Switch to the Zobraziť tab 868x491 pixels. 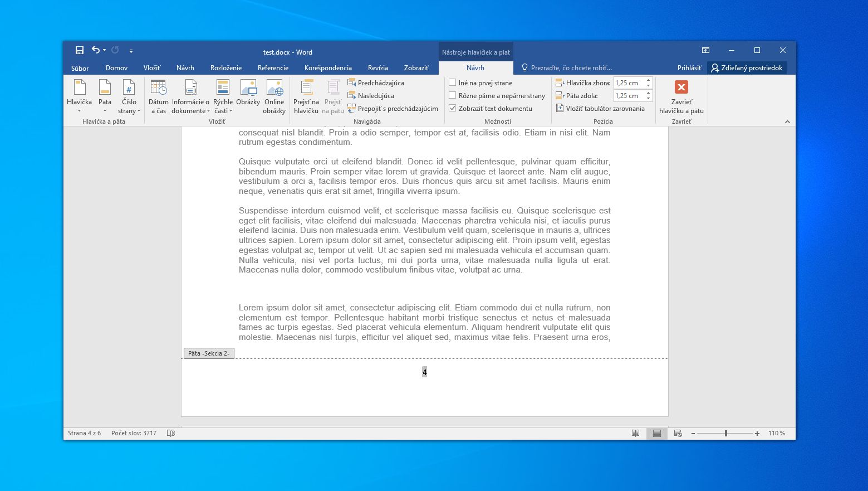[x=416, y=68]
